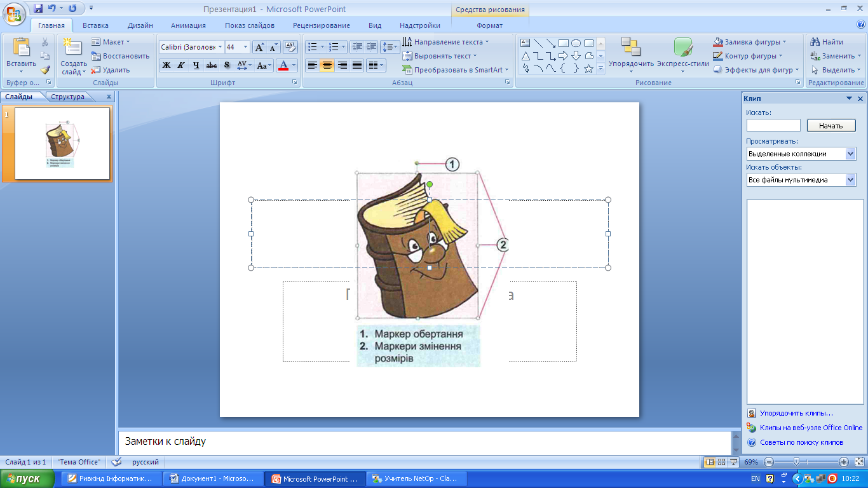868x488 pixels.
Task: Click the Save icon in quick access toolbar
Action: [x=38, y=8]
